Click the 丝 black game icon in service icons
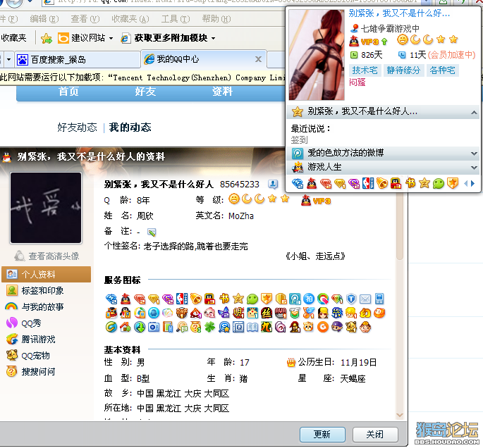 267,313
